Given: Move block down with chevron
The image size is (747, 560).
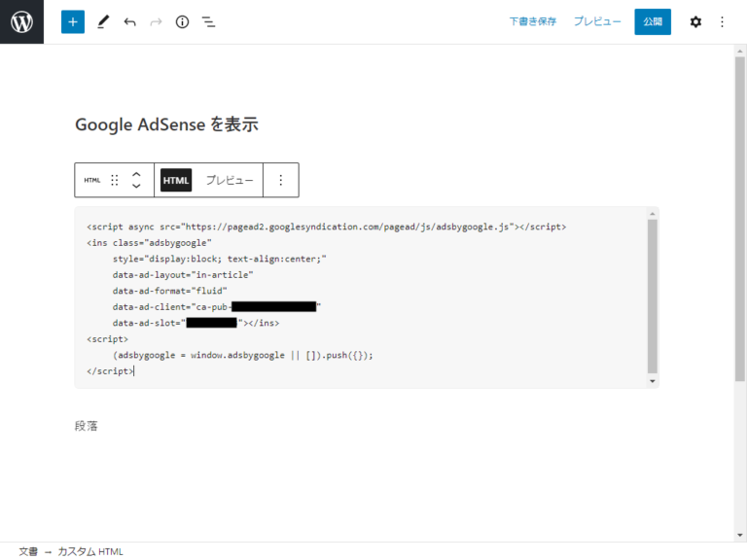Looking at the screenshot, I should pyautogui.click(x=136, y=187).
